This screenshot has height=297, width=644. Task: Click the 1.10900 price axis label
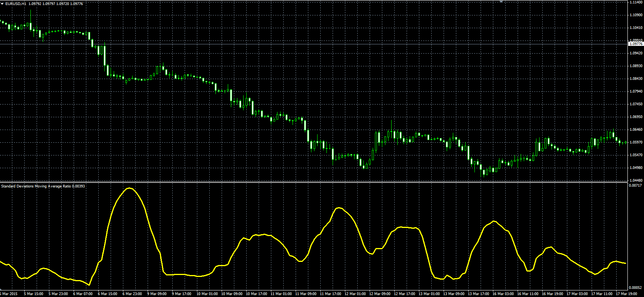coord(636,15)
